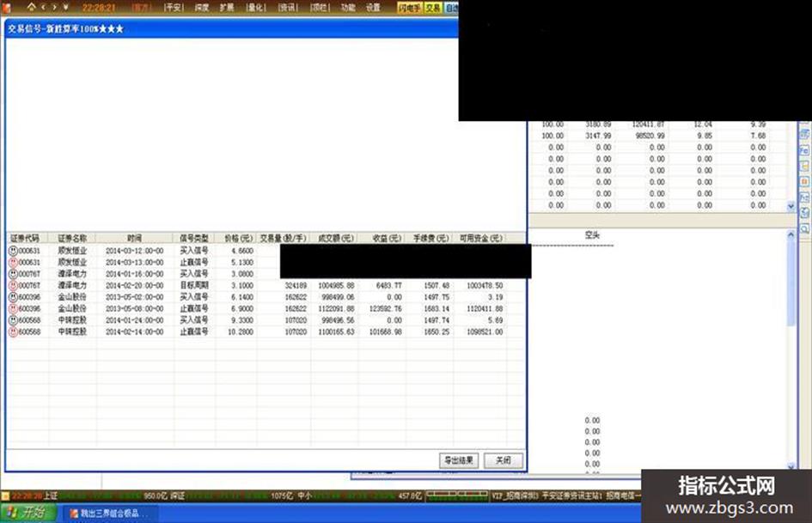This screenshot has height=523, width=812.
Task: Click red face icon of 600568 row dated 2014-02-14
Action: pyautogui.click(x=13, y=331)
